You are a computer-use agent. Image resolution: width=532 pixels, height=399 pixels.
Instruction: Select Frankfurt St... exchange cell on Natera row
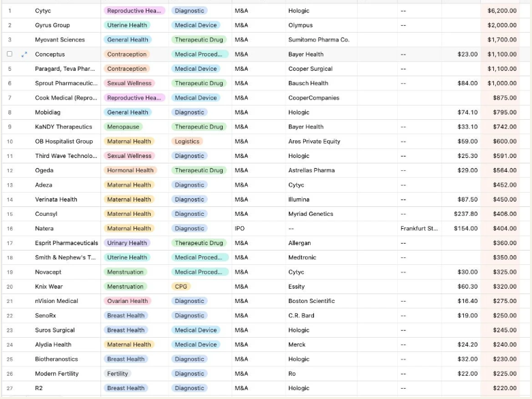point(419,229)
